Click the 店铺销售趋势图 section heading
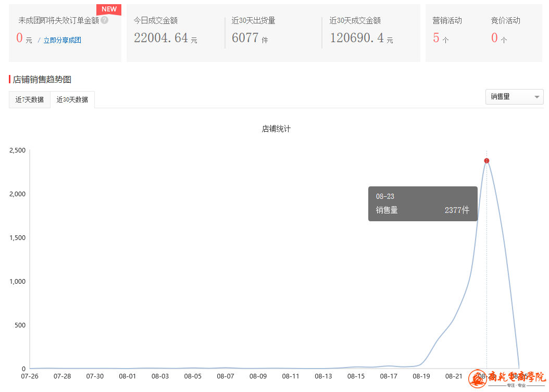Image resolution: width=549 pixels, height=392 pixels. [x=42, y=80]
